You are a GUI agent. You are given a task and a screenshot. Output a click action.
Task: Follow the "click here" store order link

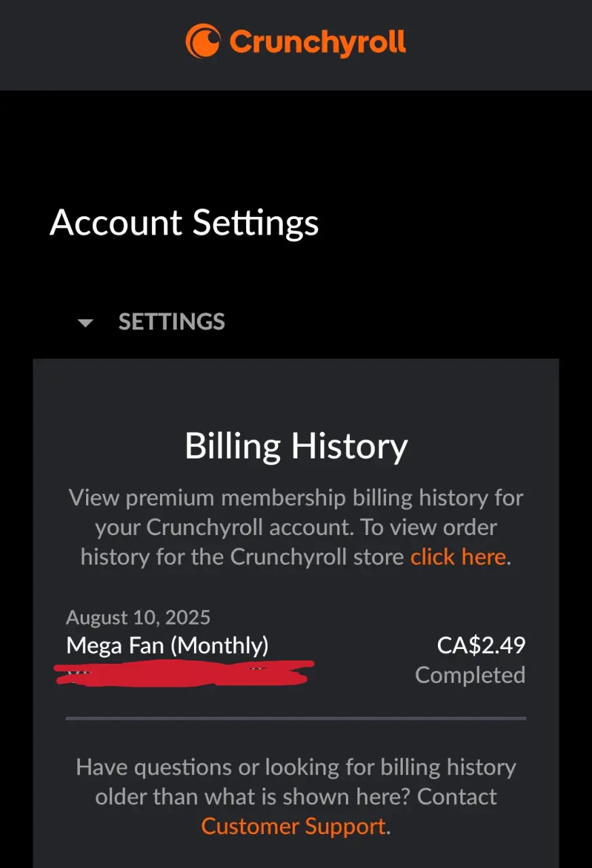click(458, 557)
